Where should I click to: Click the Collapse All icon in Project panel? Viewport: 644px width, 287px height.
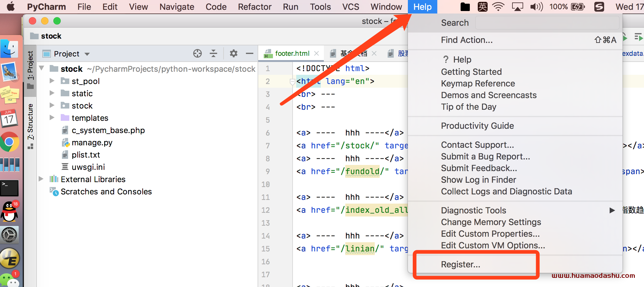click(x=213, y=53)
